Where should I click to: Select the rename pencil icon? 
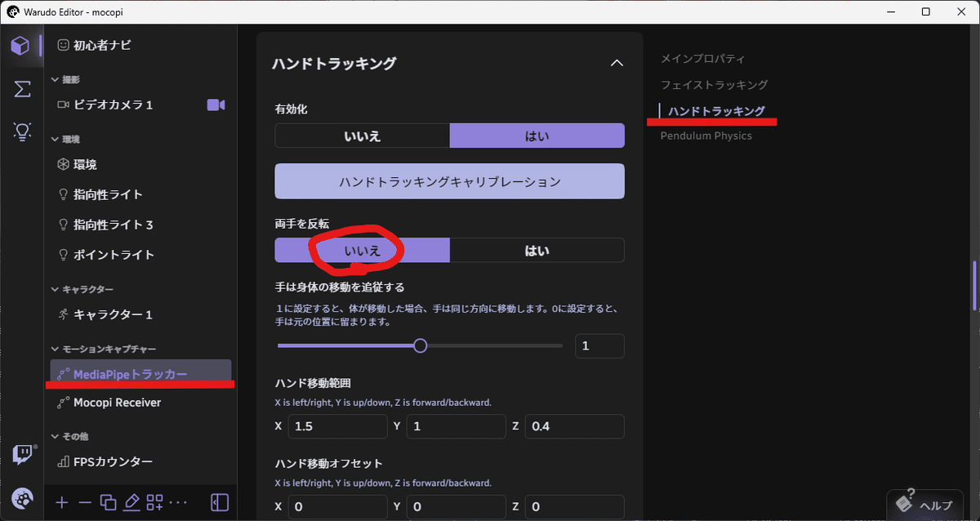point(131,502)
